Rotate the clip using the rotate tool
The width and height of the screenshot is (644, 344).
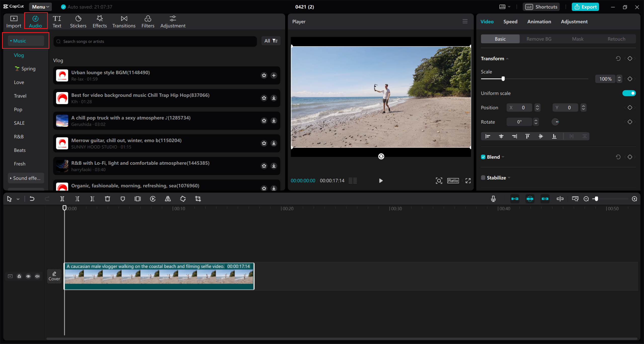click(x=183, y=199)
